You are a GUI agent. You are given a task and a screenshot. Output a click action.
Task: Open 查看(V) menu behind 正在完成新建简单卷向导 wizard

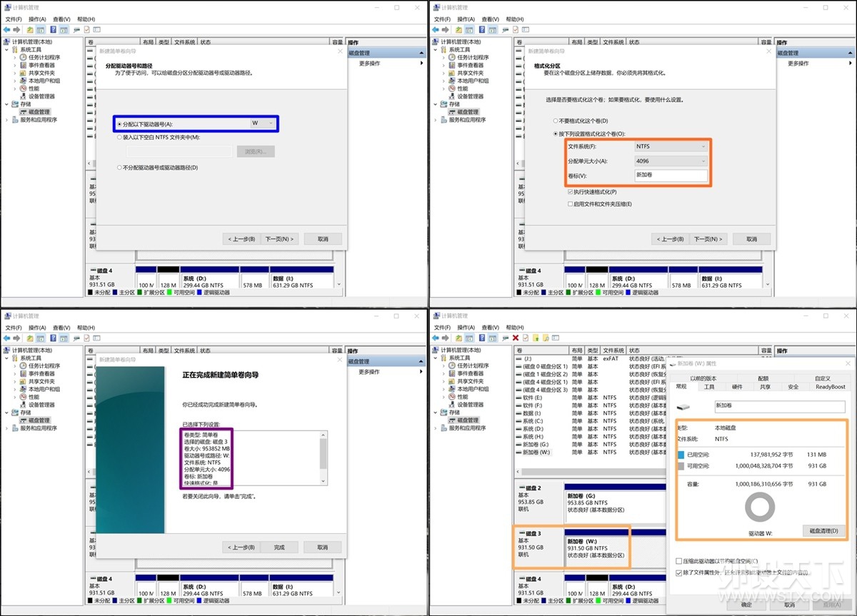click(61, 328)
